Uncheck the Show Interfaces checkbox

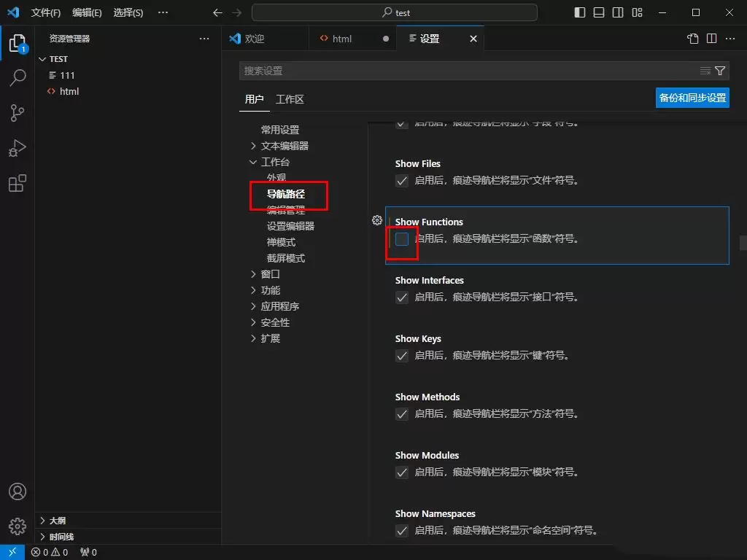pos(402,297)
